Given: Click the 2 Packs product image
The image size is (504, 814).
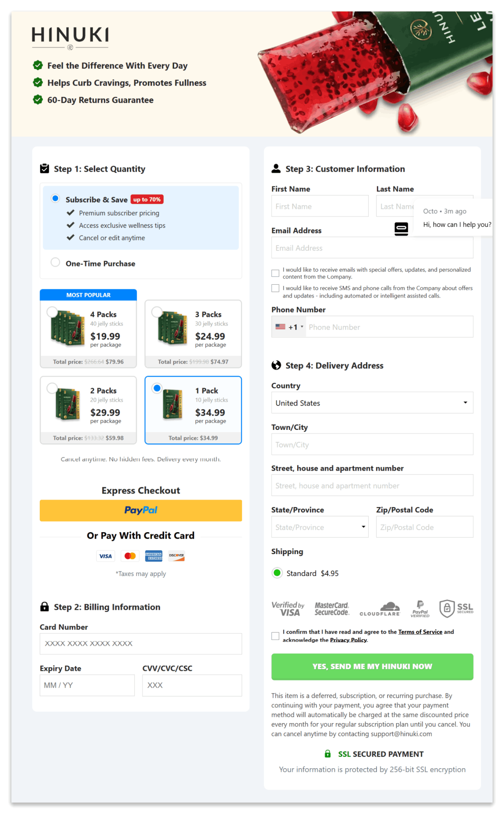Looking at the screenshot, I should (68, 404).
